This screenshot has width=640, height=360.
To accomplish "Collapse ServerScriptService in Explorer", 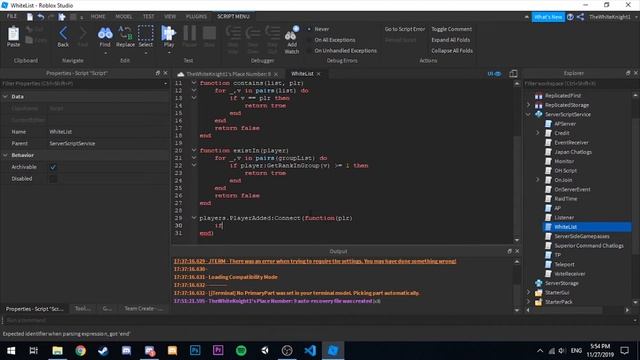I will click(528, 115).
